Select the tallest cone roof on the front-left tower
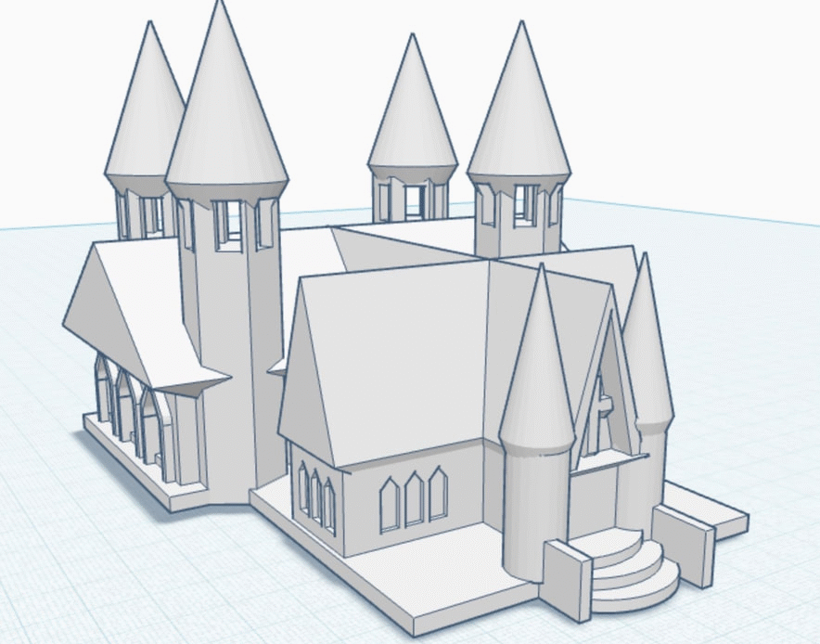 coord(225,111)
